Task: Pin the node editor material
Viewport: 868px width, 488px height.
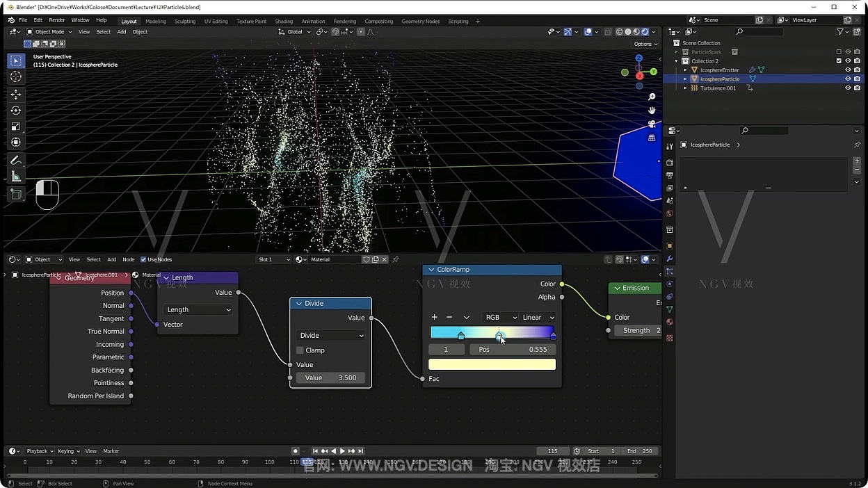Action: 396,259
